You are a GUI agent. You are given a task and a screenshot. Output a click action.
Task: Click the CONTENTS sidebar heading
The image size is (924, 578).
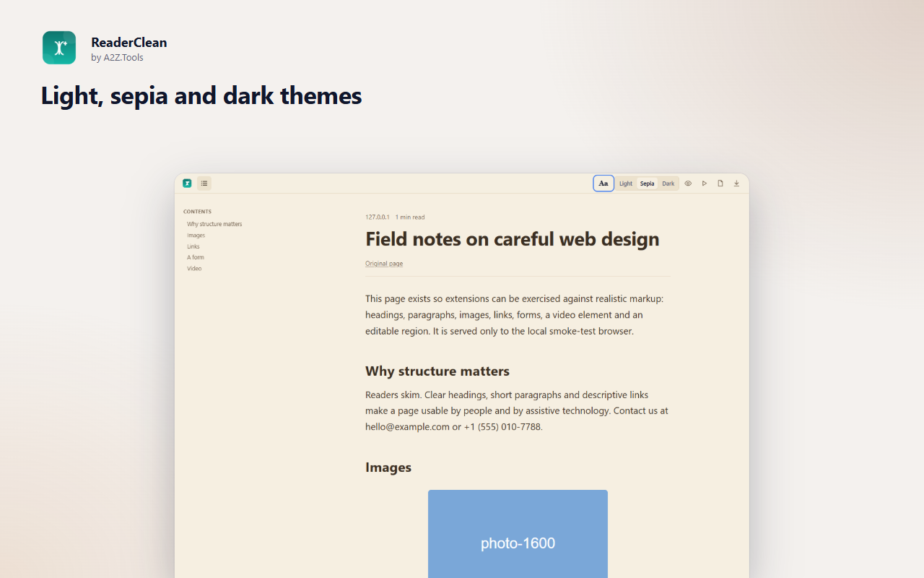point(197,212)
